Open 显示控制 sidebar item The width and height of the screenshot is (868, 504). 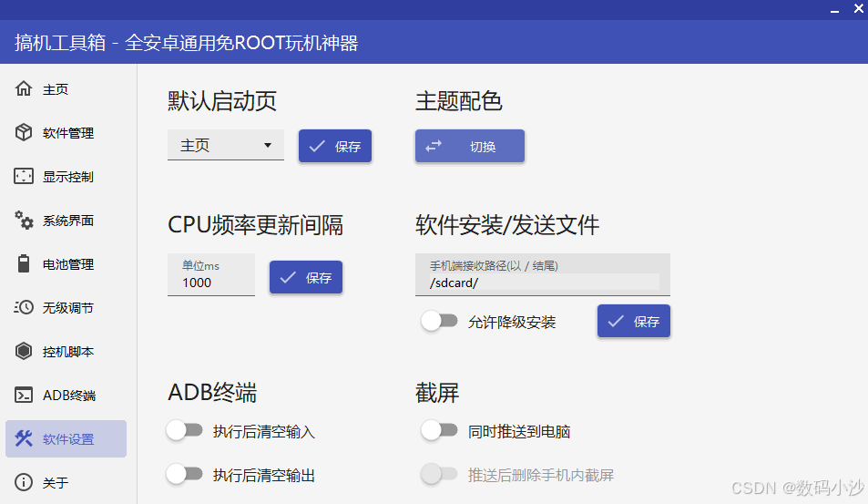pos(66,176)
